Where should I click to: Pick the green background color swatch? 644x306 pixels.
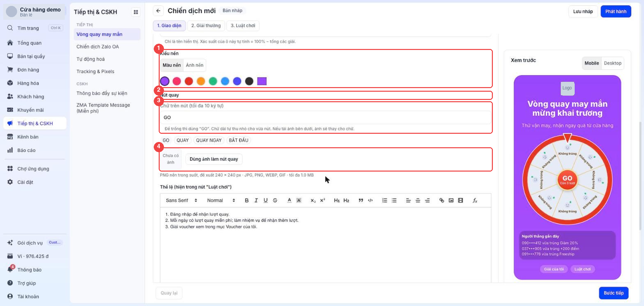pyautogui.click(x=213, y=81)
